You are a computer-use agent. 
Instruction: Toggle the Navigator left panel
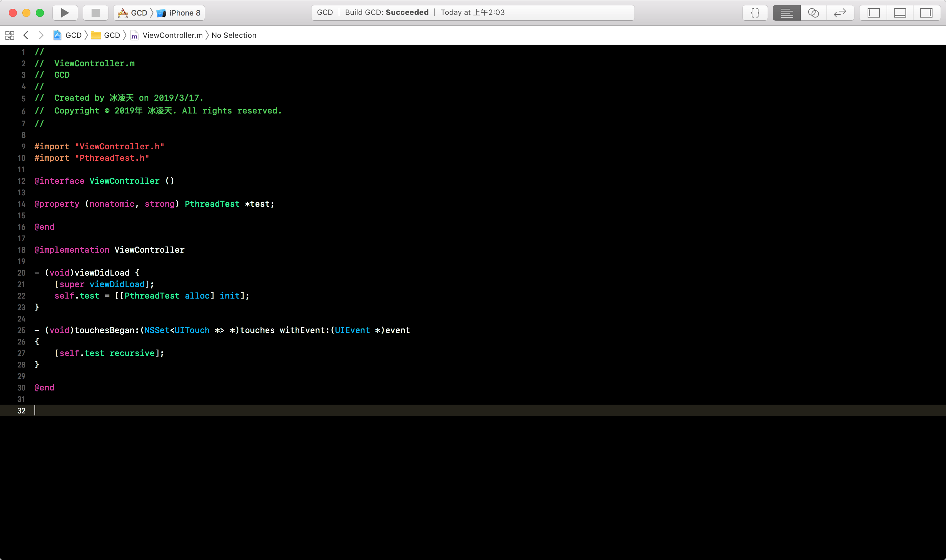tap(873, 13)
